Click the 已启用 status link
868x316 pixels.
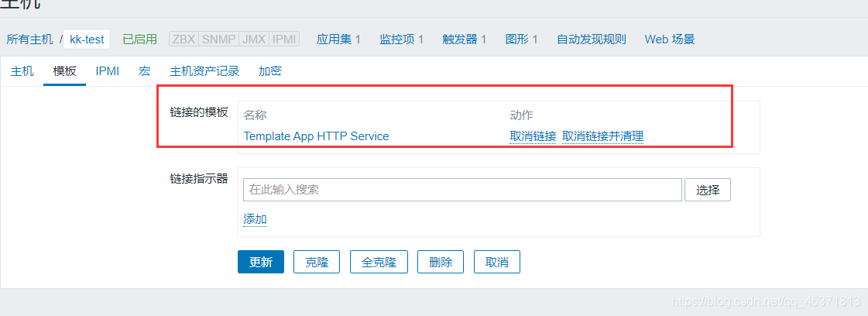click(x=139, y=39)
